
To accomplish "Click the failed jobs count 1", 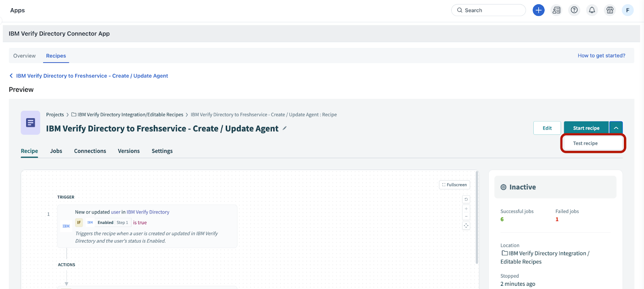I will (x=557, y=219).
